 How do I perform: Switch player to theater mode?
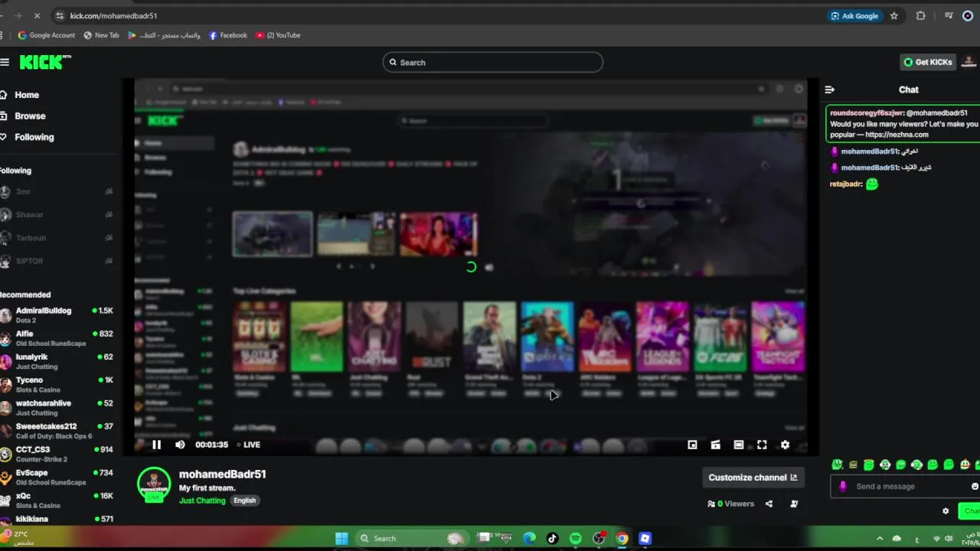point(738,445)
